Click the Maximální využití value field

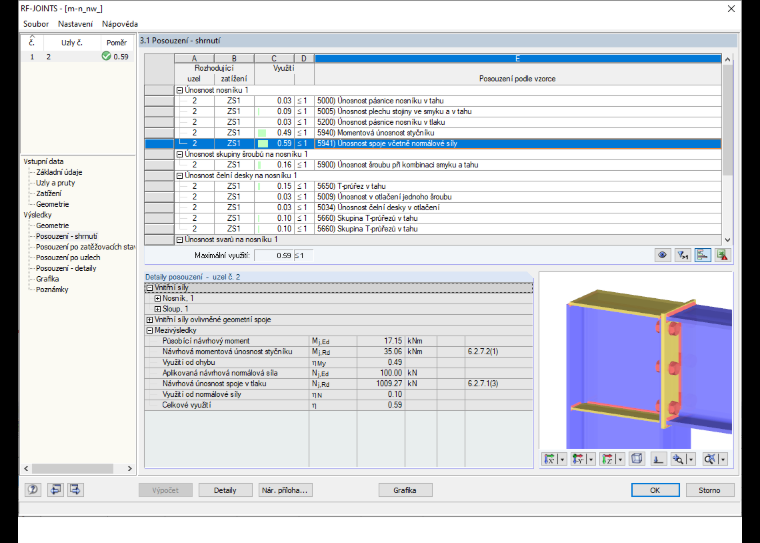click(274, 255)
